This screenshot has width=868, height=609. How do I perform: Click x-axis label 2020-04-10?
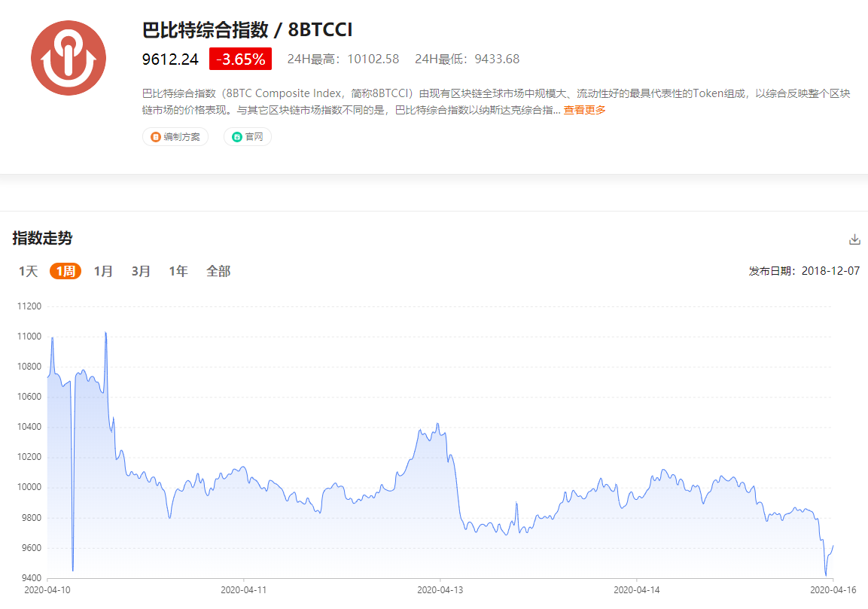[47, 590]
